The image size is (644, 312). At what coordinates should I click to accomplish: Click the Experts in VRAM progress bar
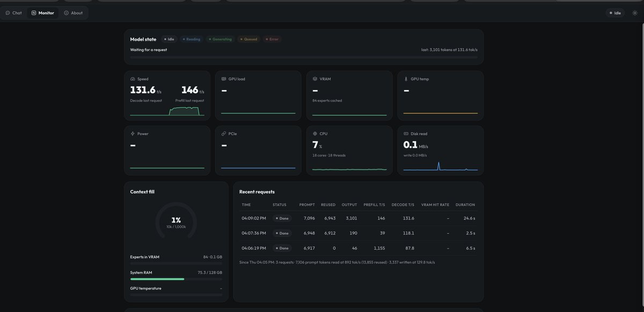click(176, 264)
